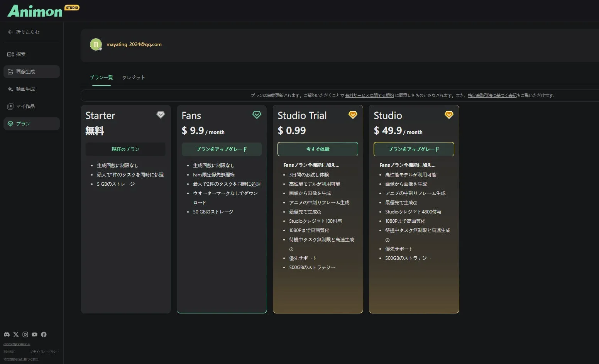The width and height of the screenshot is (599, 364).
Task: Click the user avatar next to the email
Action: [x=96, y=44]
